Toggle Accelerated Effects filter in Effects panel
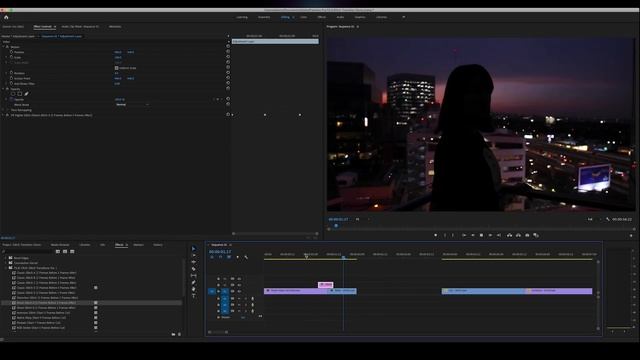 coord(58,251)
